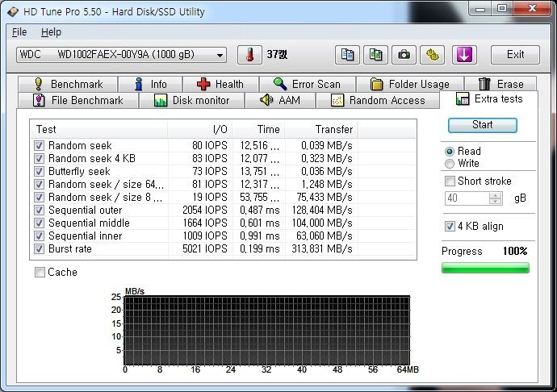Click the Start button
Screen dimensions: 557x392
(483, 125)
